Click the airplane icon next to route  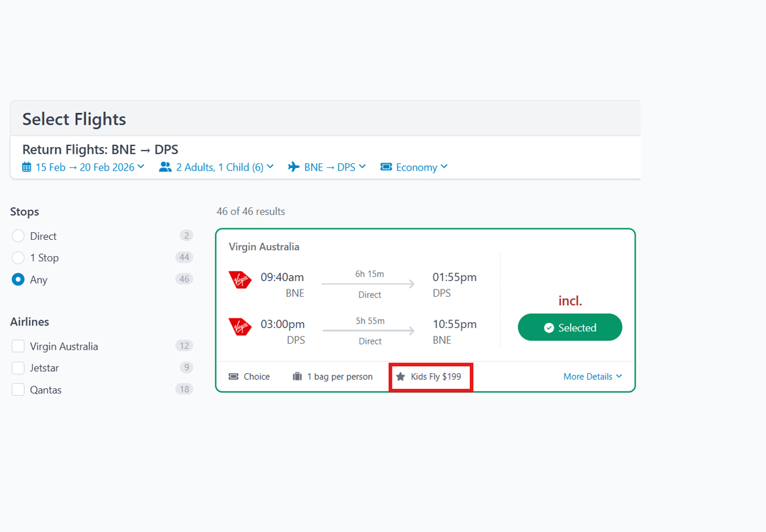click(294, 167)
